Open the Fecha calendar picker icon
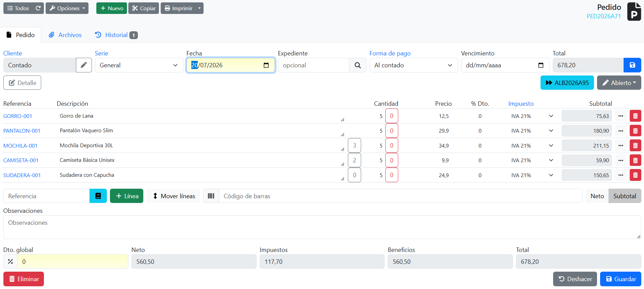This screenshot has width=644, height=289. pyautogui.click(x=266, y=65)
